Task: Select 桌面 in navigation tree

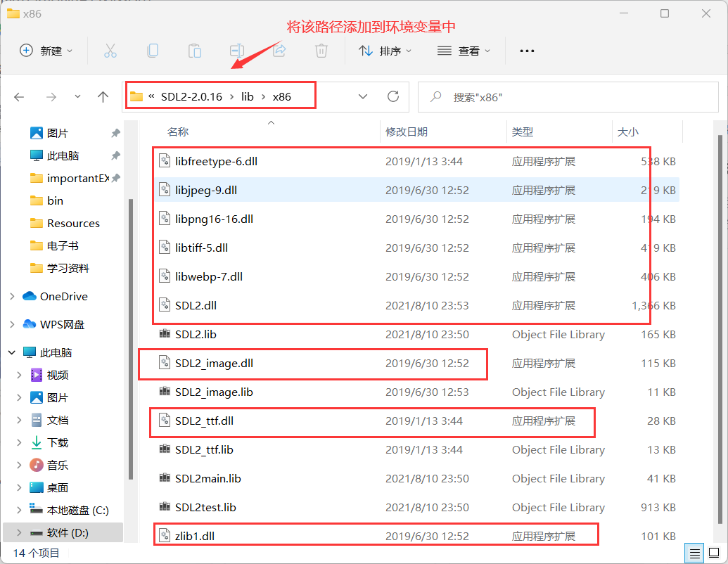Action: [x=58, y=488]
